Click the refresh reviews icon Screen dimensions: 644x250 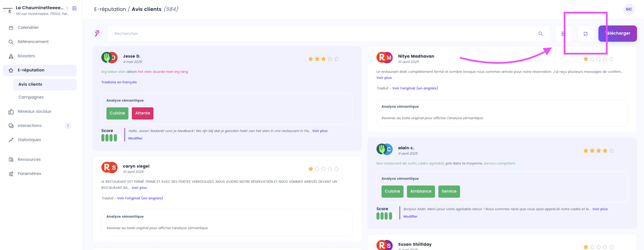(x=586, y=33)
